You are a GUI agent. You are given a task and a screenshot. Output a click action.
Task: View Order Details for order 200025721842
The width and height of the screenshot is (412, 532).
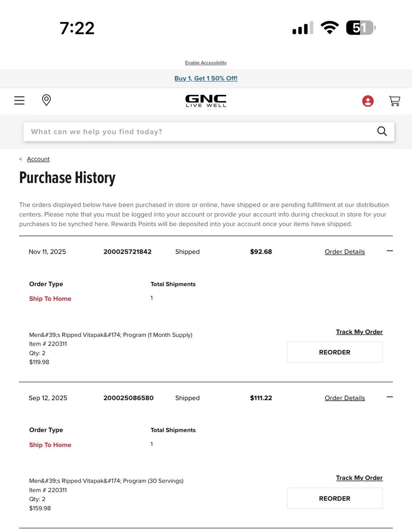345,252
